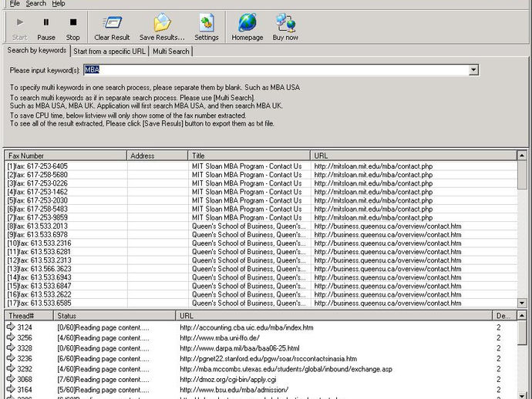The width and height of the screenshot is (532, 399).
Task: Select arrow icon for thread 3124
Action: point(11,327)
